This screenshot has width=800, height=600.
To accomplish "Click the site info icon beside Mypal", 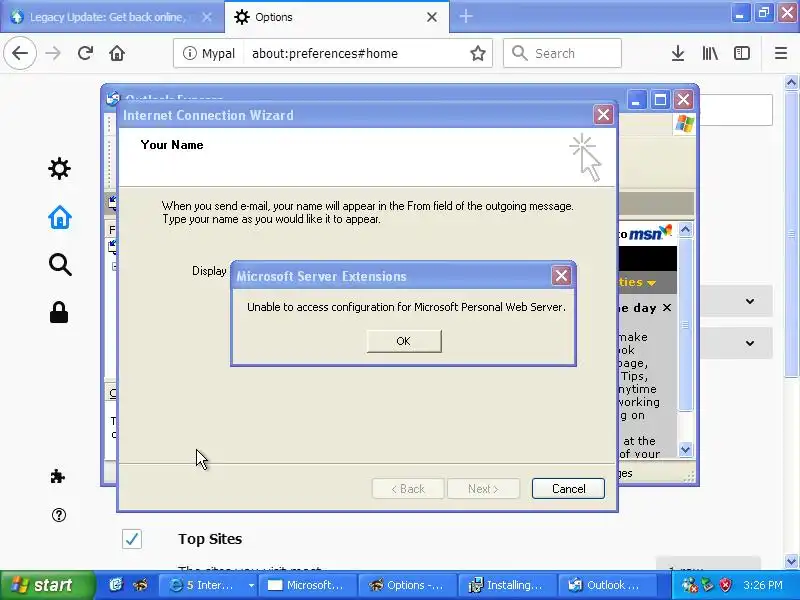I will pos(190,53).
